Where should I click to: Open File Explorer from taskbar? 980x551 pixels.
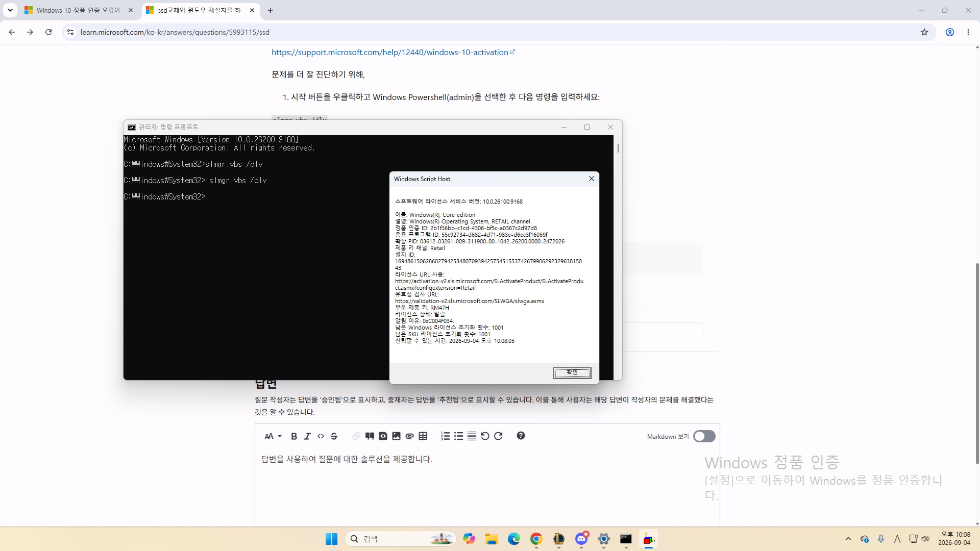pyautogui.click(x=492, y=539)
